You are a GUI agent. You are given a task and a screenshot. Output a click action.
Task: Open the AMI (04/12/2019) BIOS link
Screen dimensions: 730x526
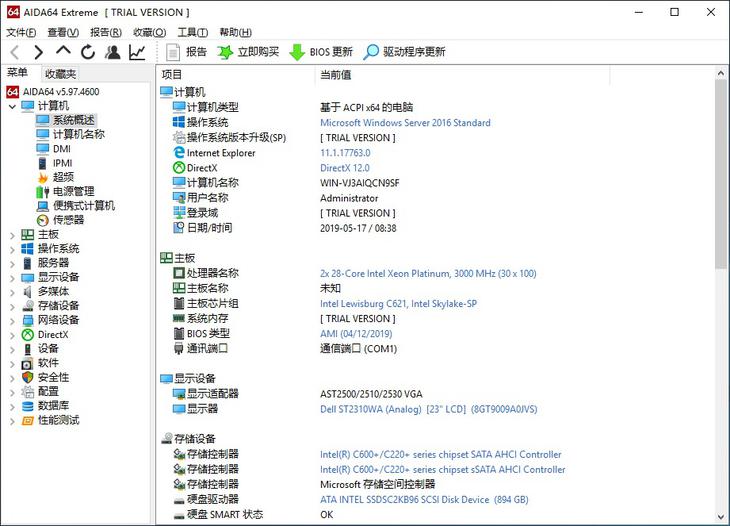[x=356, y=334]
